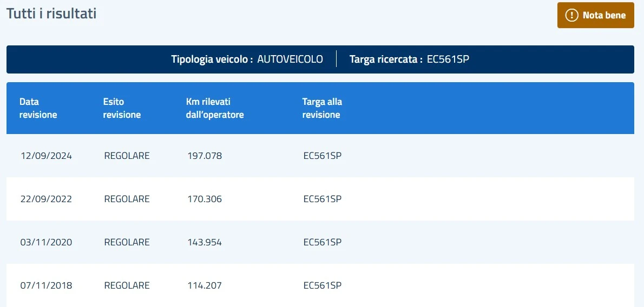Image resolution: width=644 pixels, height=307 pixels.
Task: Select the Tipologia veicolo AUTOVEICOLO text
Action: click(247, 59)
